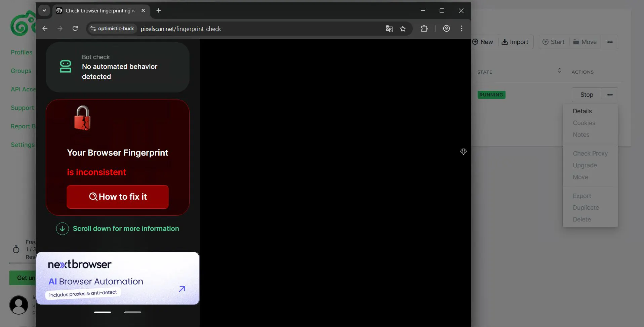The width and height of the screenshot is (644, 327).
Task: Choose Notes in the actions menu
Action: (x=581, y=135)
